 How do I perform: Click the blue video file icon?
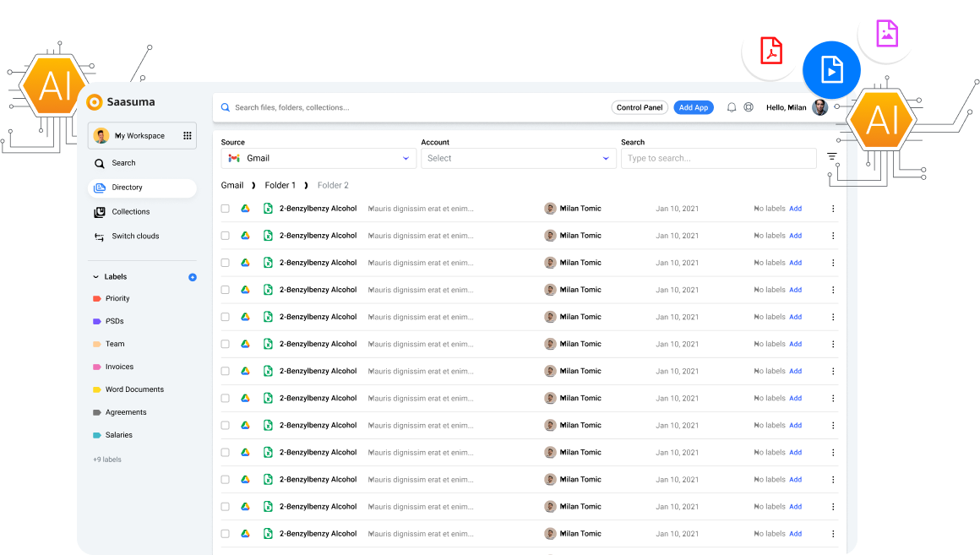831,69
